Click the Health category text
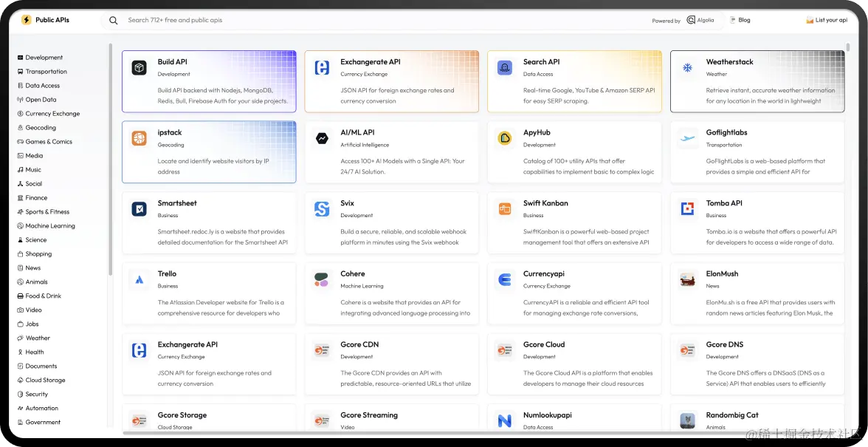 [x=34, y=352]
